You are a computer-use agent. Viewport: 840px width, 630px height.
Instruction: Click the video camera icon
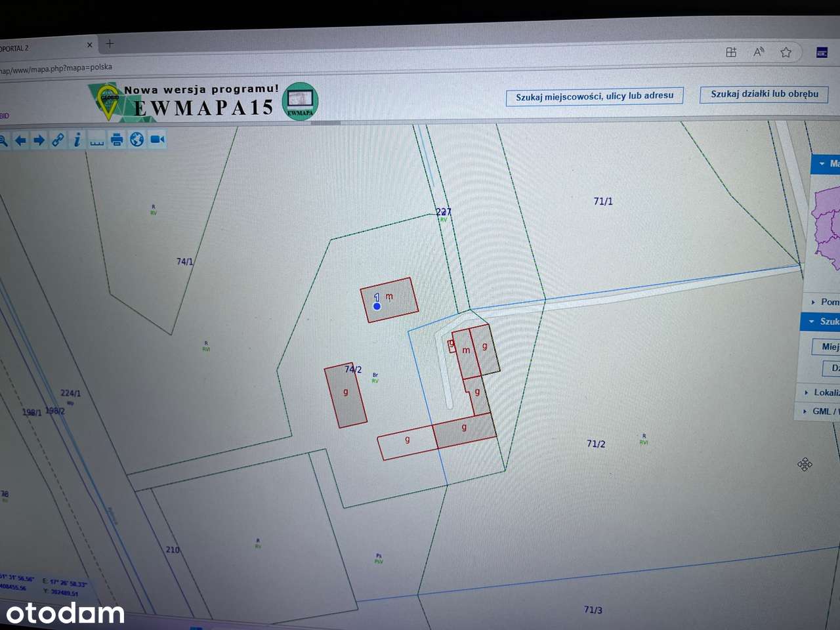point(157,139)
